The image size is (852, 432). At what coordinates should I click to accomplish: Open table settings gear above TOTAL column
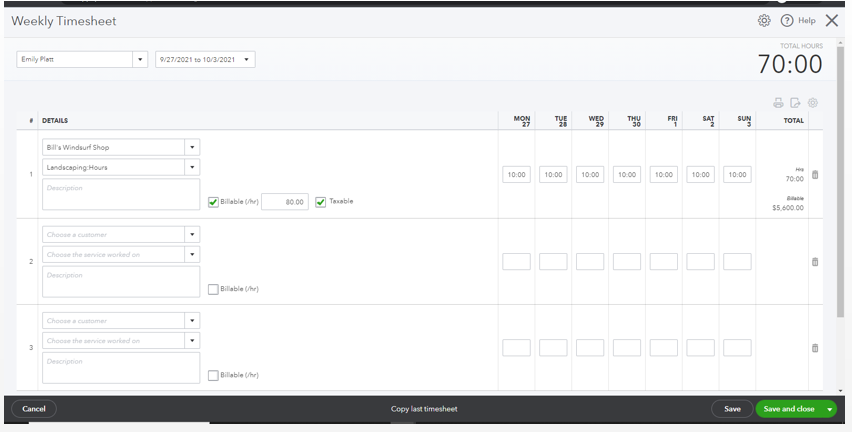813,103
